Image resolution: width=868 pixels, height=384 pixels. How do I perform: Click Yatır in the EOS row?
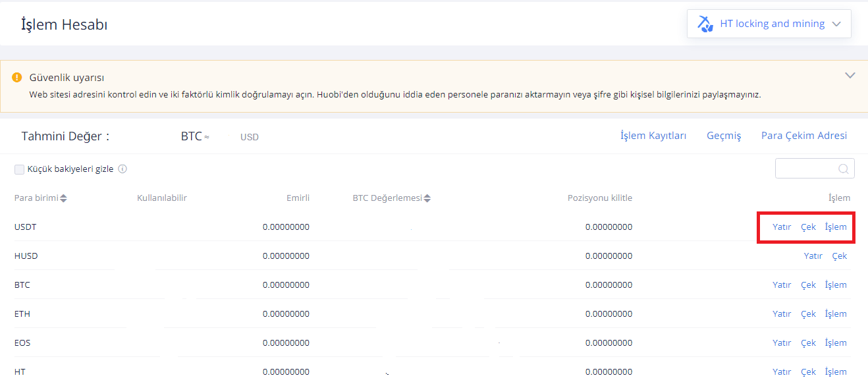click(x=782, y=343)
